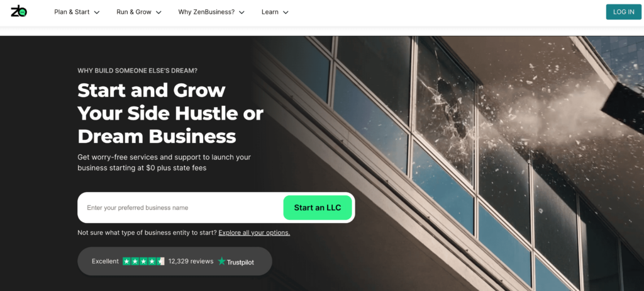This screenshot has height=291, width=644.
Task: Click the first green rating star
Action: coord(126,261)
